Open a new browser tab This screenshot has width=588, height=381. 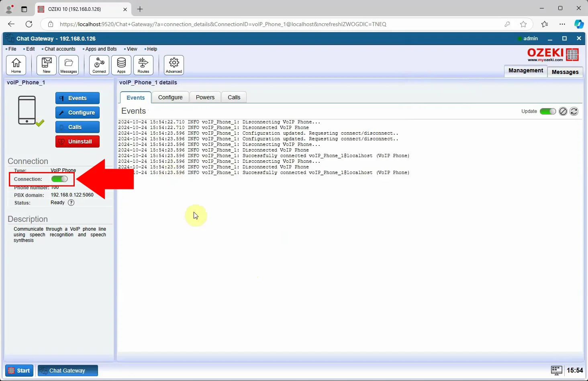coord(140,9)
